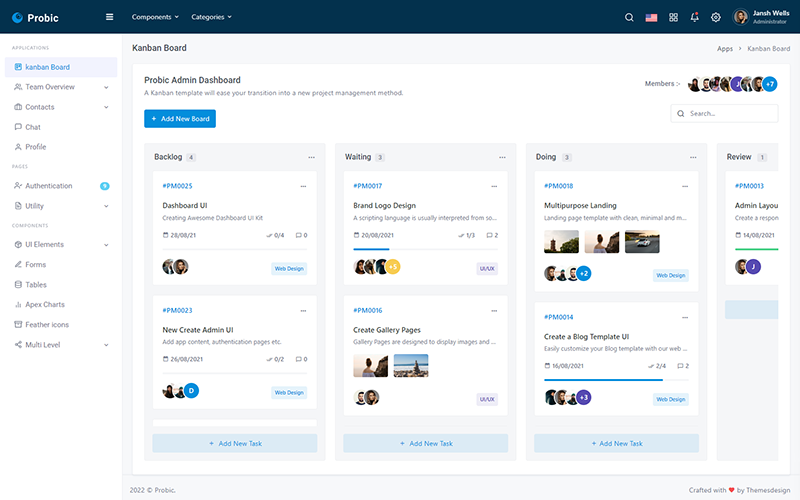
Task: Open the apps grid icon in the header
Action: click(x=673, y=17)
